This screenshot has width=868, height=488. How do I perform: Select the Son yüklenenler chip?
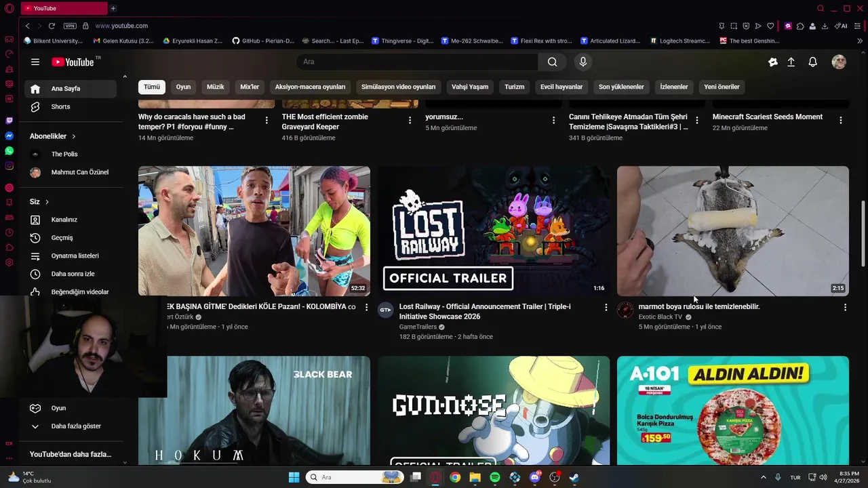(621, 87)
